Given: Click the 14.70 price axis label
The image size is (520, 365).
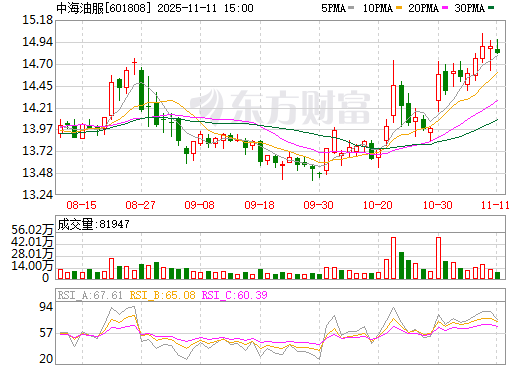Looking at the screenshot, I should (x=37, y=64).
